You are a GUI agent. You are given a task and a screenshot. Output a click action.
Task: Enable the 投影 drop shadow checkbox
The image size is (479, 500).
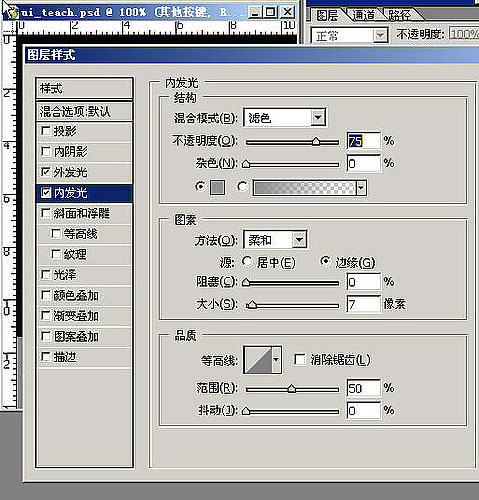(x=46, y=130)
